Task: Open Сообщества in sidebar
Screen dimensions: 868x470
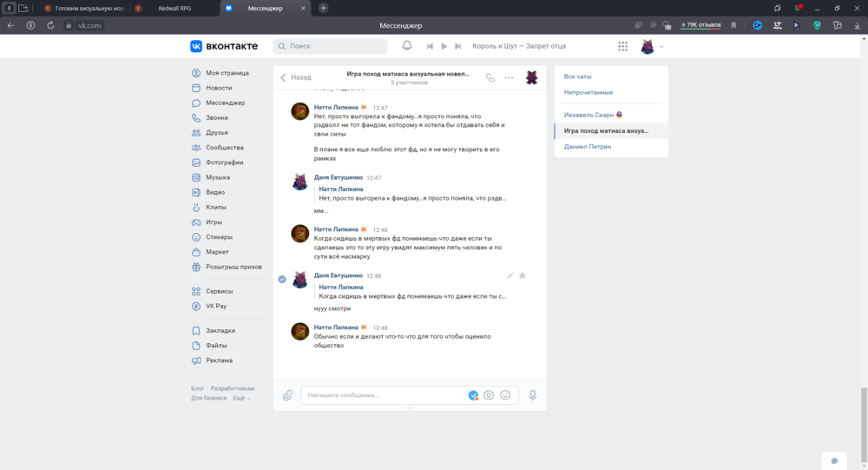Action: pos(218,148)
